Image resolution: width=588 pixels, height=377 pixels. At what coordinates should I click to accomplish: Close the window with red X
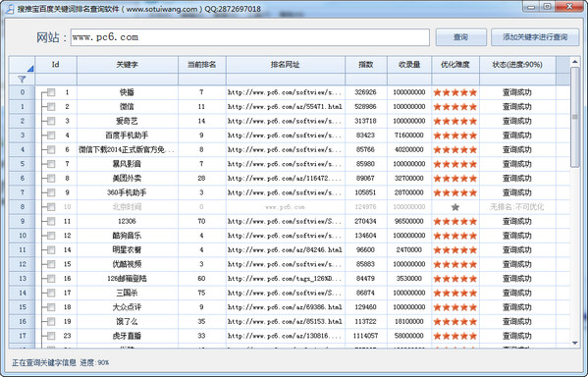(569, 7)
